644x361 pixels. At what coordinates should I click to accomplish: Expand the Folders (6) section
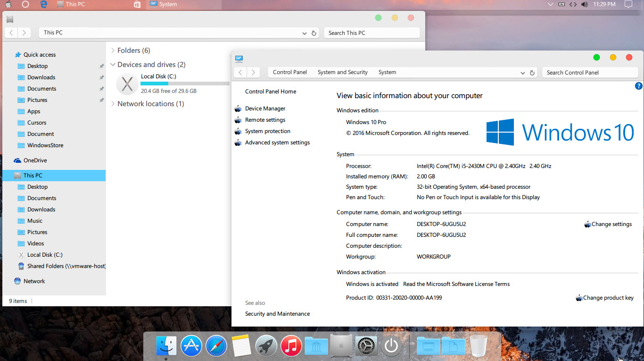tap(113, 50)
